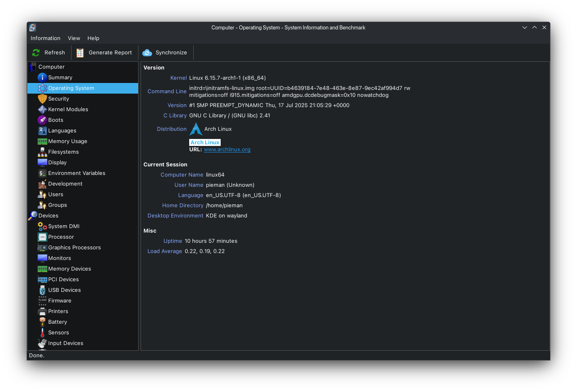Select the Input Devices icon

point(42,343)
